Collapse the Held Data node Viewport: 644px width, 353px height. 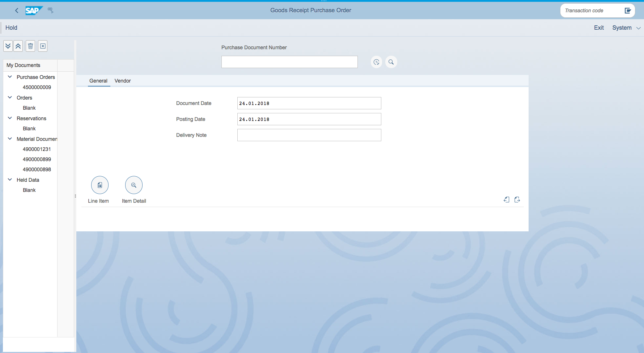[x=10, y=180]
